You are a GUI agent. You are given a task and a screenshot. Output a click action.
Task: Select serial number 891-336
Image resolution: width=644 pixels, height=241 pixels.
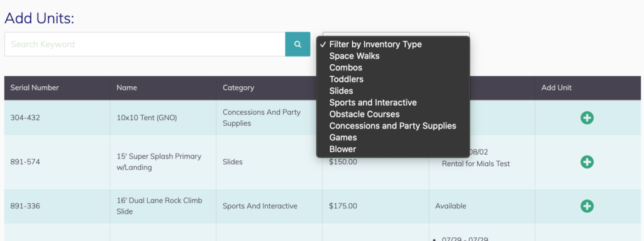[x=25, y=206]
